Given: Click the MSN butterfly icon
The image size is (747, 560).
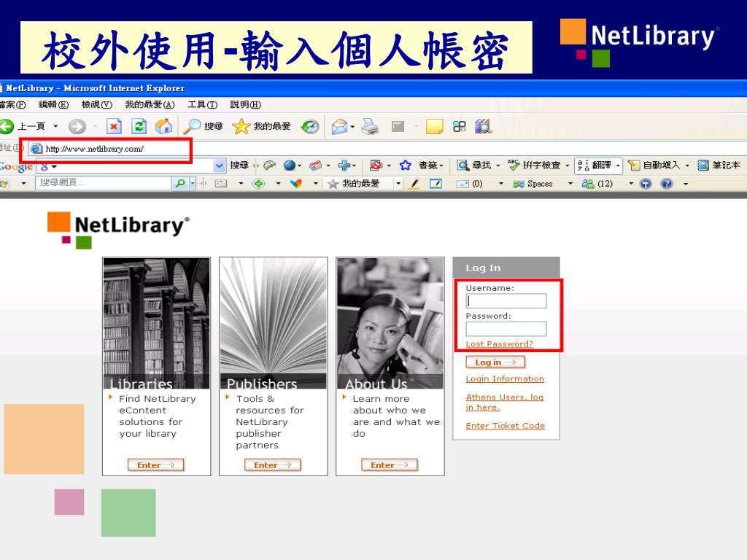Looking at the screenshot, I should pyautogui.click(x=296, y=183).
